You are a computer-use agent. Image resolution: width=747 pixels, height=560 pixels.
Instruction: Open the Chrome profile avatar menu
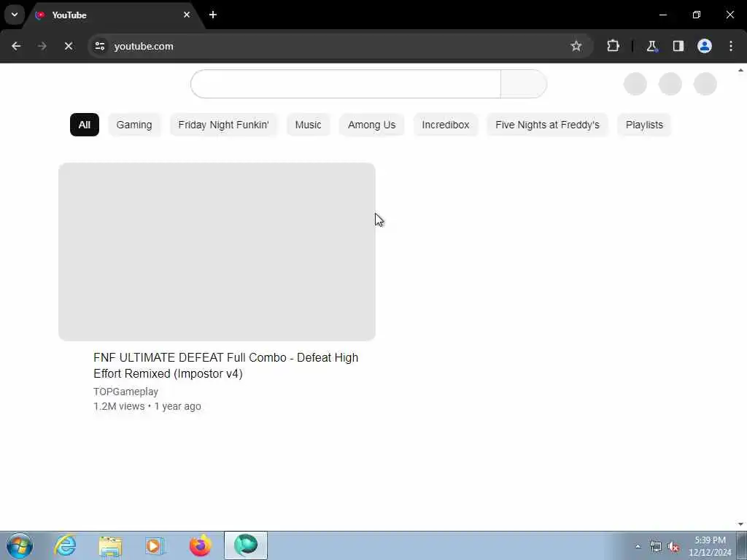(x=705, y=46)
